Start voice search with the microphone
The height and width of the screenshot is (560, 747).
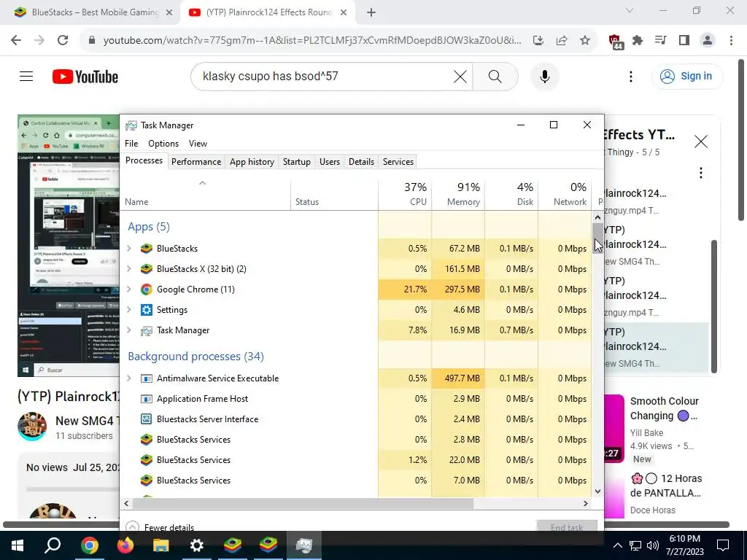click(544, 76)
